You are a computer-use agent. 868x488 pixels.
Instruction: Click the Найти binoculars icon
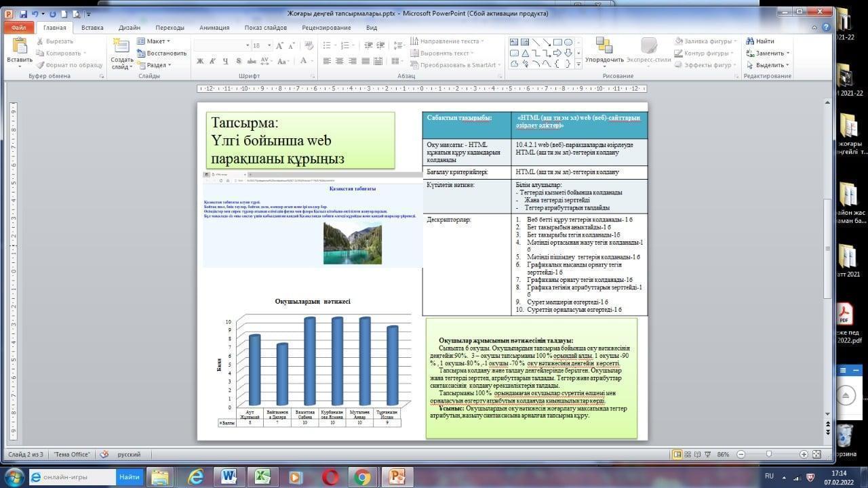coord(750,41)
